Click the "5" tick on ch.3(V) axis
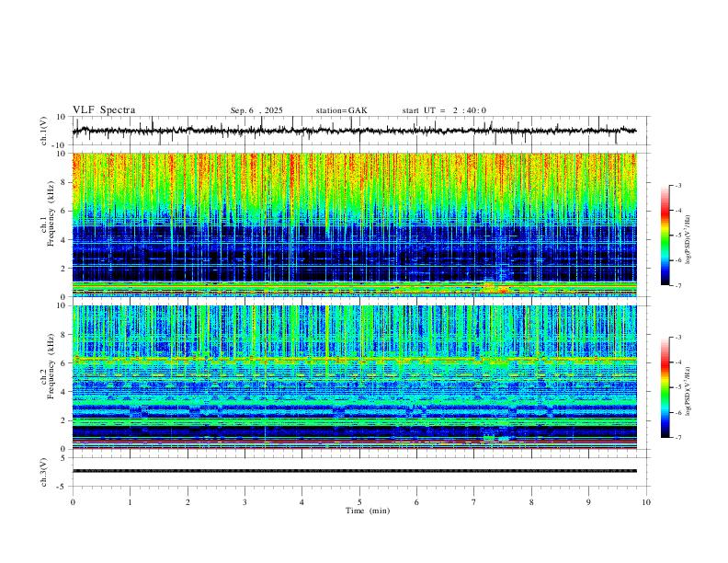This screenshot has height=563, width=728. click(x=64, y=458)
